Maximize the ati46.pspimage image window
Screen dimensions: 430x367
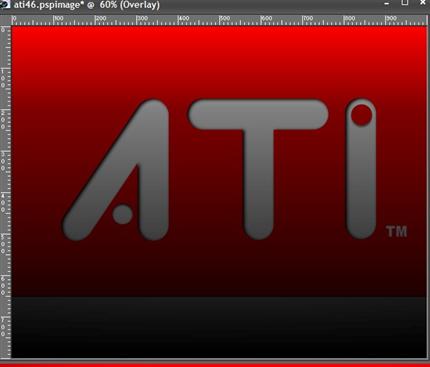404,3
